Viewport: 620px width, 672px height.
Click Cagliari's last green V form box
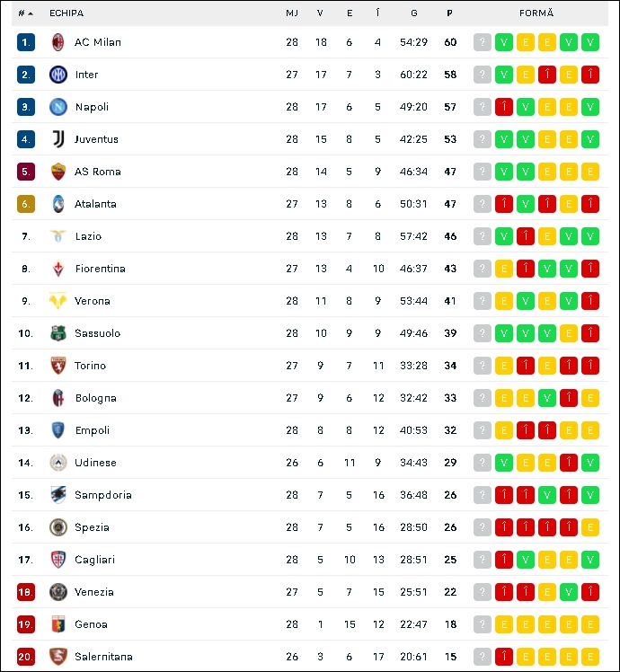[x=590, y=560]
